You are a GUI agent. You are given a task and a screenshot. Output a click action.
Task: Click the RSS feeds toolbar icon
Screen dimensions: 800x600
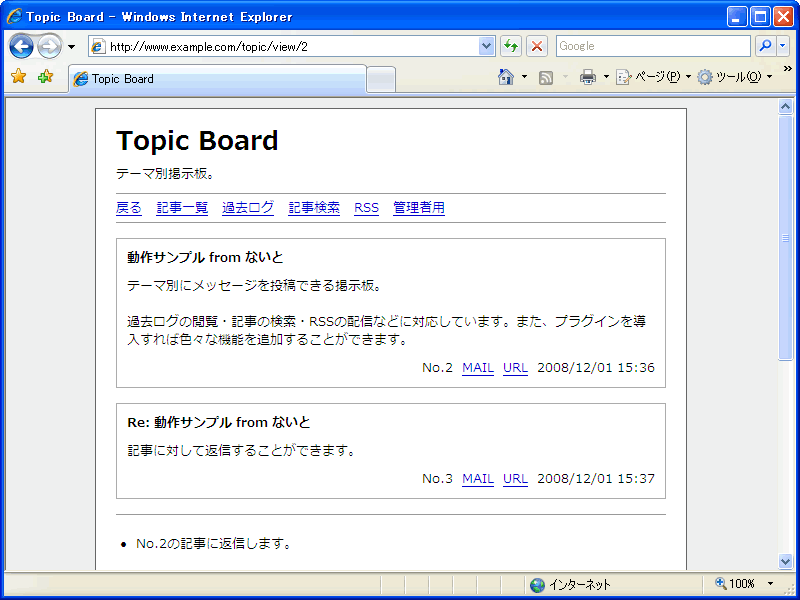click(x=546, y=78)
